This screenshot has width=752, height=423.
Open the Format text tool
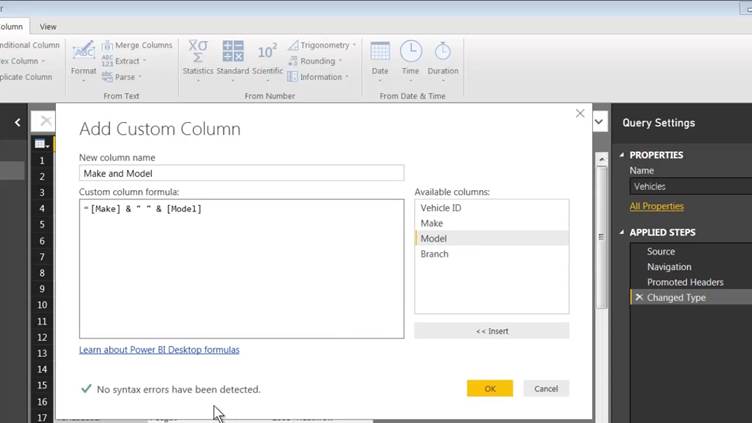[x=83, y=60]
